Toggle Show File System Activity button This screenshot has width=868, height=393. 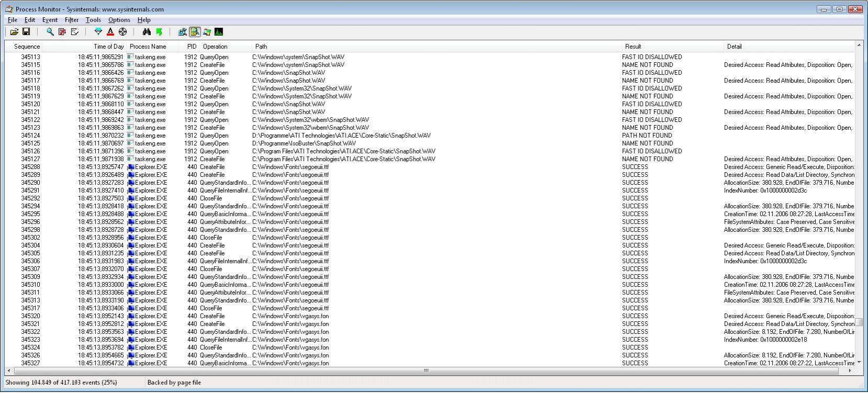195,32
